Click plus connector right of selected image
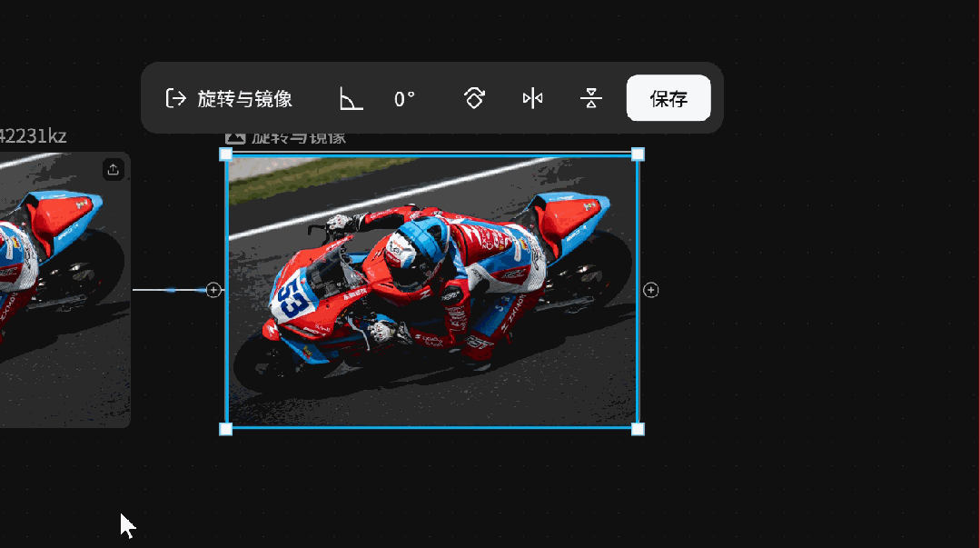The image size is (980, 548). (x=650, y=290)
